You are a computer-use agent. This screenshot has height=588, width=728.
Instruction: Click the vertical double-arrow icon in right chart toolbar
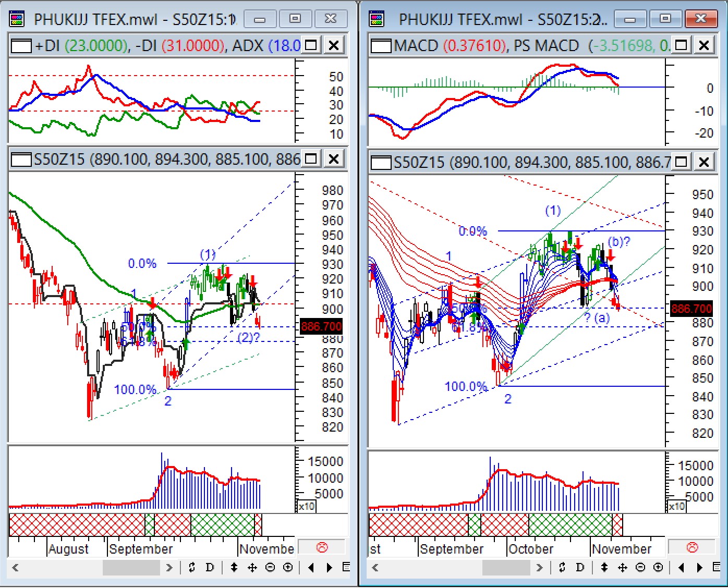(x=604, y=567)
